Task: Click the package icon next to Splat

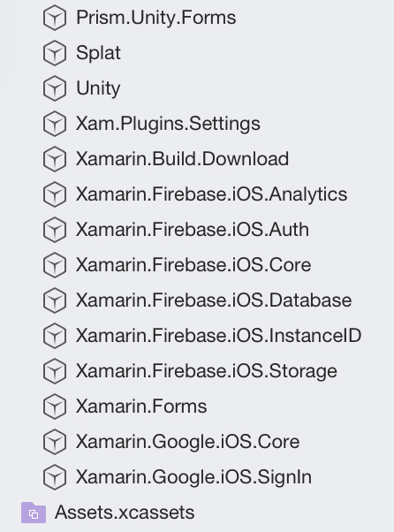Action: coord(54,53)
